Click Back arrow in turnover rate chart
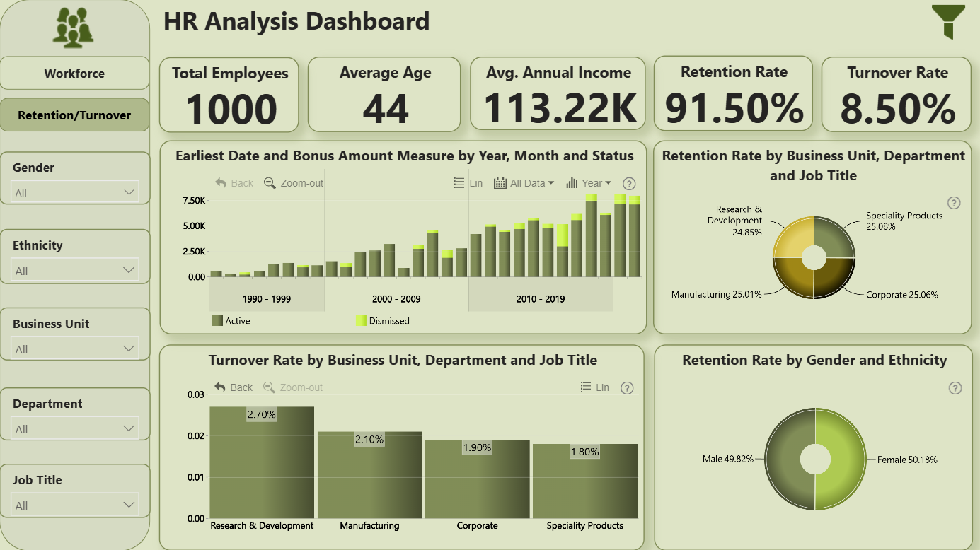The height and width of the screenshot is (550, 980). (234, 387)
